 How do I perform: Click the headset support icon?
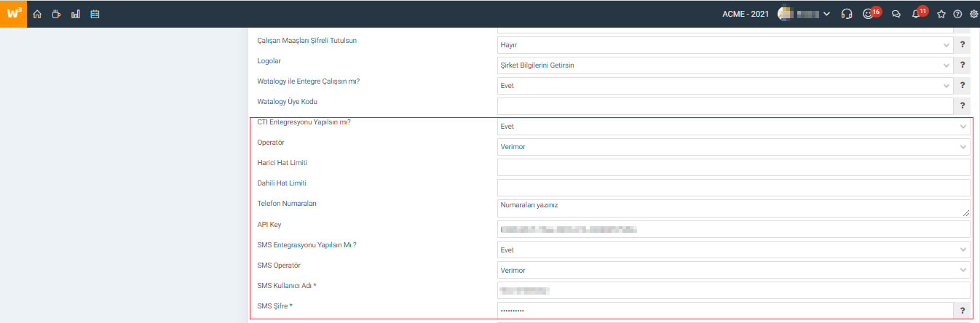pyautogui.click(x=846, y=14)
